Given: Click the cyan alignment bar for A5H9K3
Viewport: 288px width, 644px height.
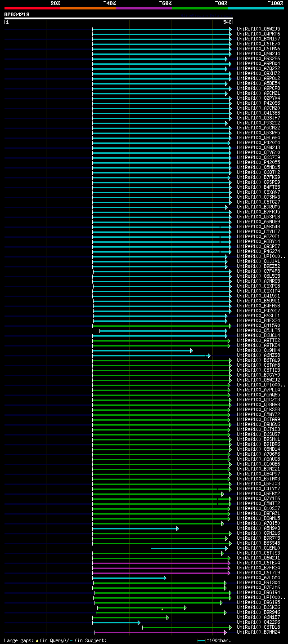Looking at the screenshot, I should point(135,529).
